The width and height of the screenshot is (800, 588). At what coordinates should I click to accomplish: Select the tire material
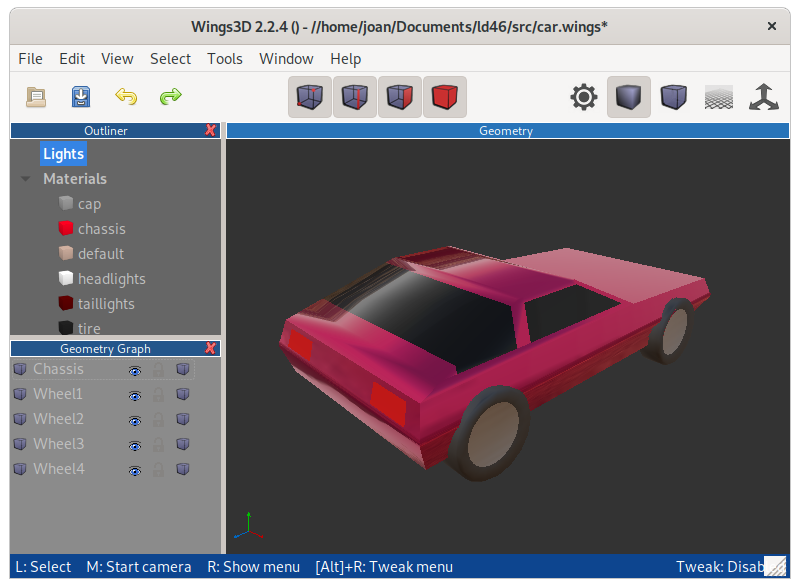pos(89,328)
